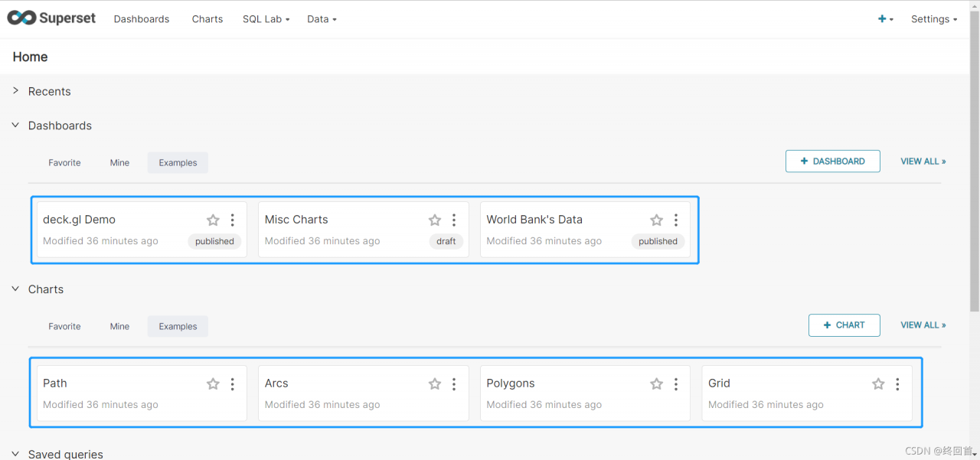Click View All link for Charts
980x460 pixels.
click(x=923, y=325)
